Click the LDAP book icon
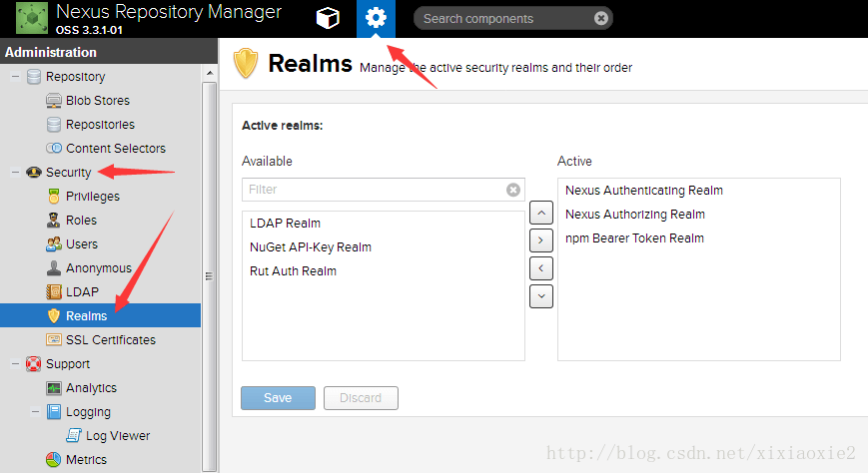This screenshot has height=473, width=868. click(x=54, y=292)
